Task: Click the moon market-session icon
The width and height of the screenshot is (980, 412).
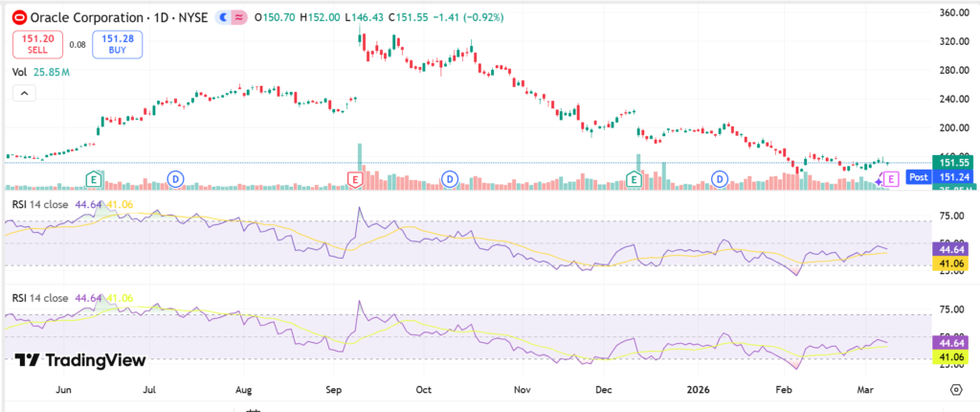Action: point(222,17)
